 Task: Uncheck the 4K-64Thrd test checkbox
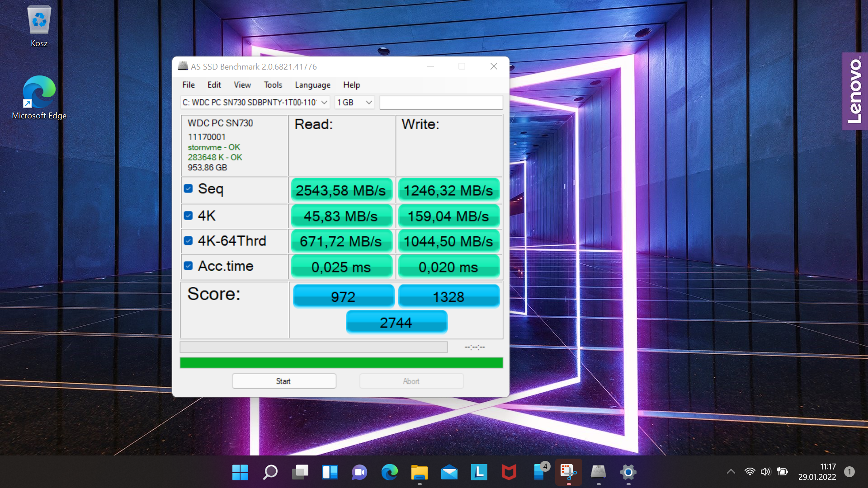(x=189, y=241)
